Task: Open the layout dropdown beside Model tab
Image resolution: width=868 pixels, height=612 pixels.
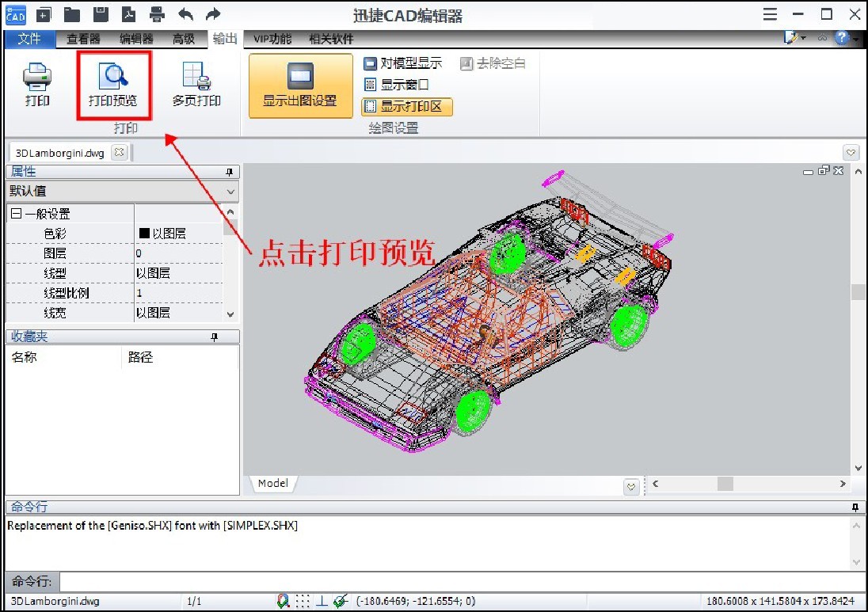Action: [631, 486]
